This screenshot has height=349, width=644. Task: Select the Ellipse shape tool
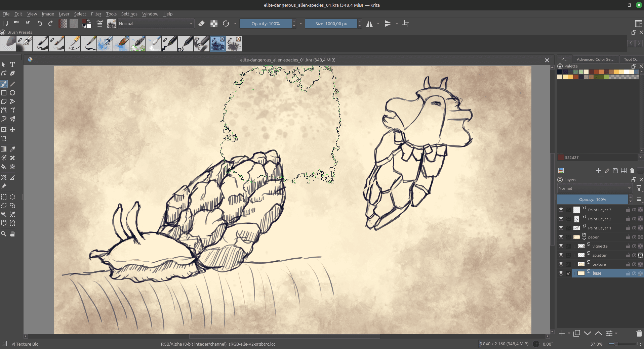pyautogui.click(x=12, y=93)
